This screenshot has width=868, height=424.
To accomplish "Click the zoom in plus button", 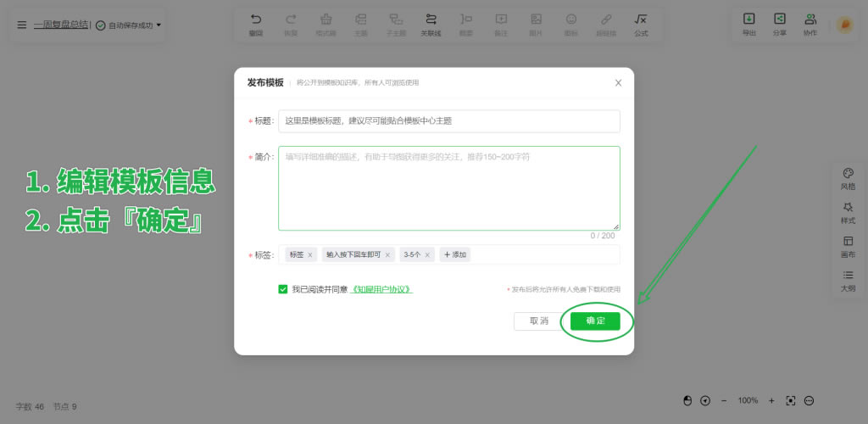I will (x=771, y=401).
